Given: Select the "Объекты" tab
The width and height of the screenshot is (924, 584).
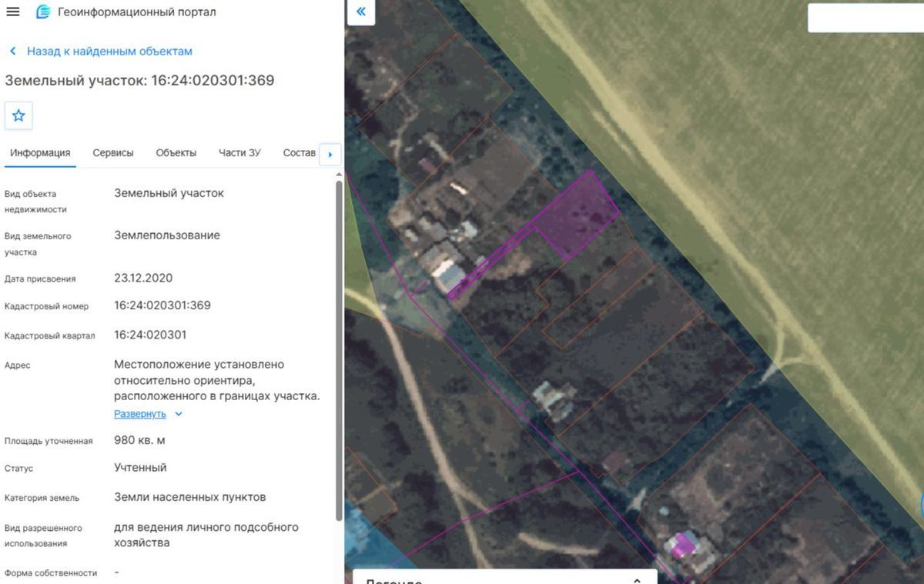Looking at the screenshot, I should click(176, 153).
